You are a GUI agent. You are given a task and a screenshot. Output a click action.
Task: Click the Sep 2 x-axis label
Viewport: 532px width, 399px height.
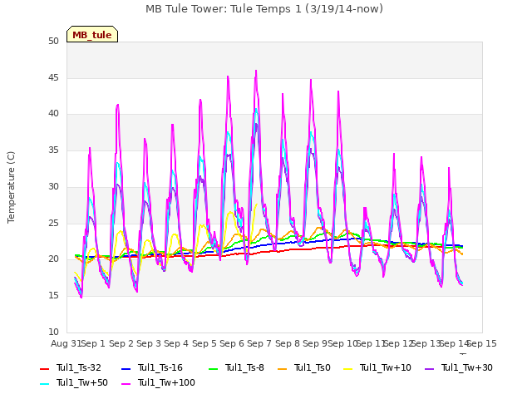tap(121, 343)
